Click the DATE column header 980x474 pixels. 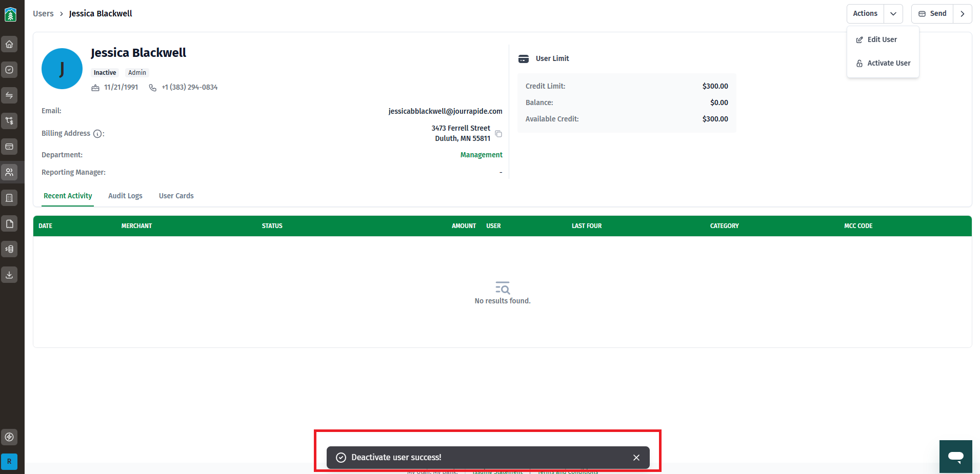46,226
